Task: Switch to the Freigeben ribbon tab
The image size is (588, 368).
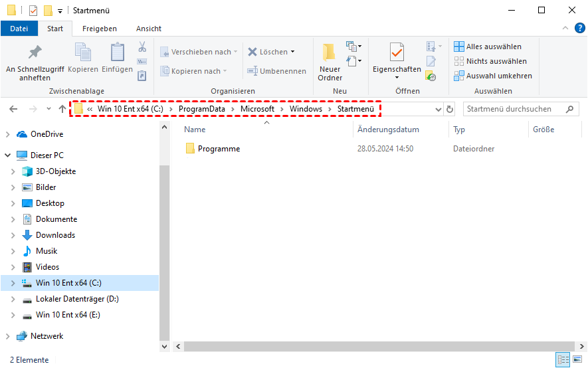Action: click(x=100, y=29)
